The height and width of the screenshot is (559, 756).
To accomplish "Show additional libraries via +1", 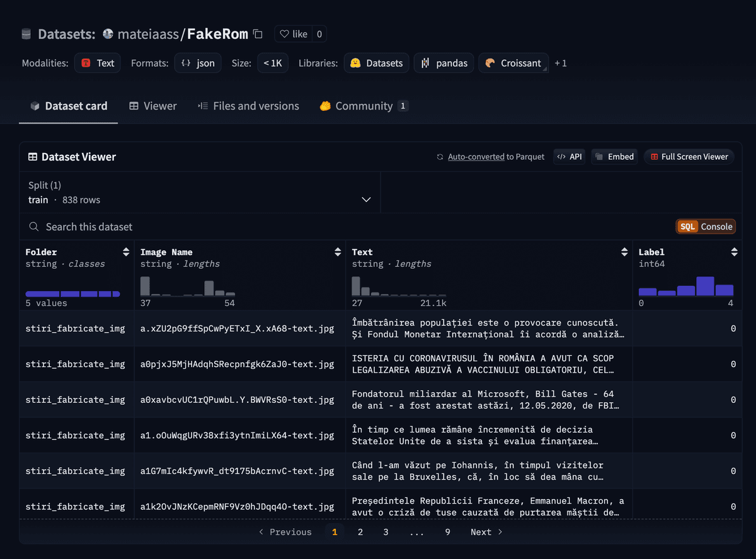I will [x=561, y=63].
